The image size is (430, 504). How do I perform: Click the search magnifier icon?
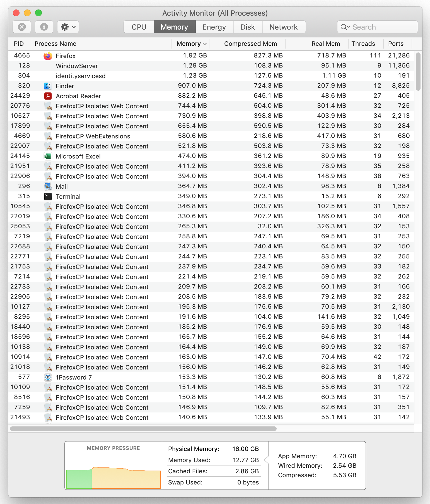click(x=345, y=27)
